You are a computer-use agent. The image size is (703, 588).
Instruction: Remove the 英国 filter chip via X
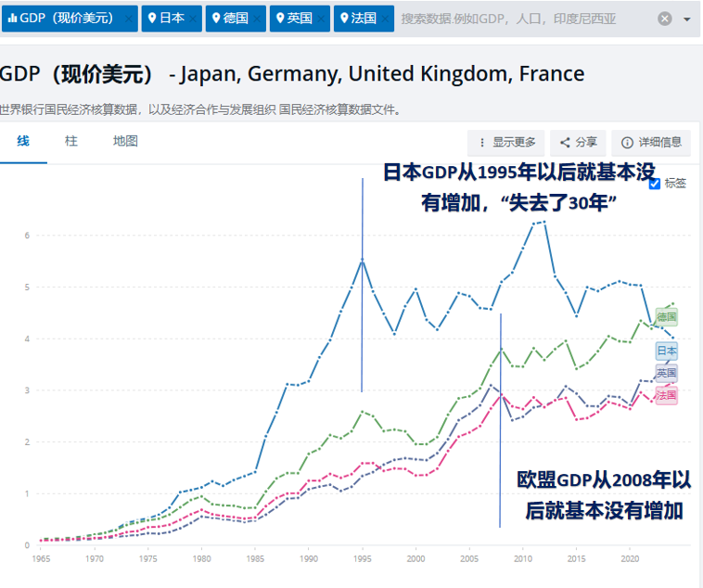(x=322, y=19)
